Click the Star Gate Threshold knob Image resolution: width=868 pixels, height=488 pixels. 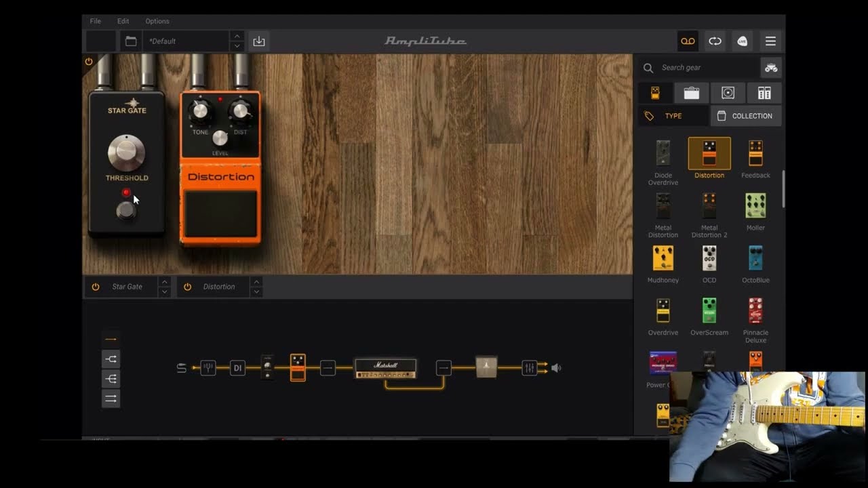point(126,152)
